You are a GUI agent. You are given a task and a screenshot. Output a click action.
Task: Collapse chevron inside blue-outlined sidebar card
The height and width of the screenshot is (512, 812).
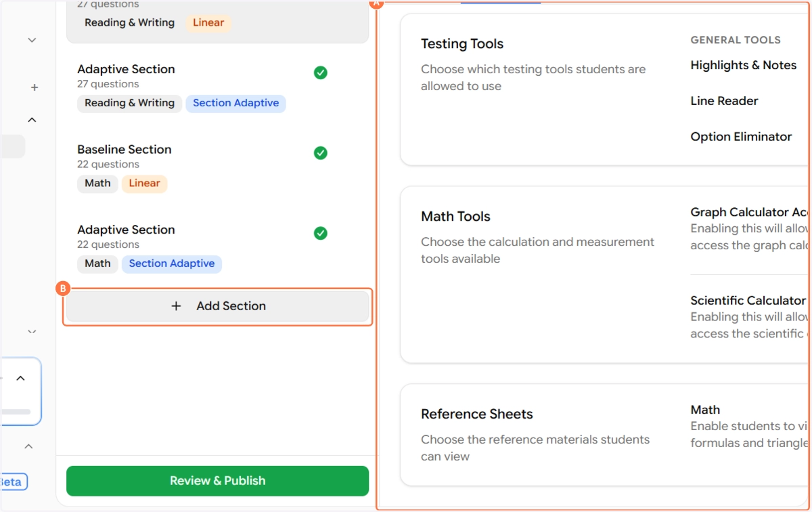[20, 378]
